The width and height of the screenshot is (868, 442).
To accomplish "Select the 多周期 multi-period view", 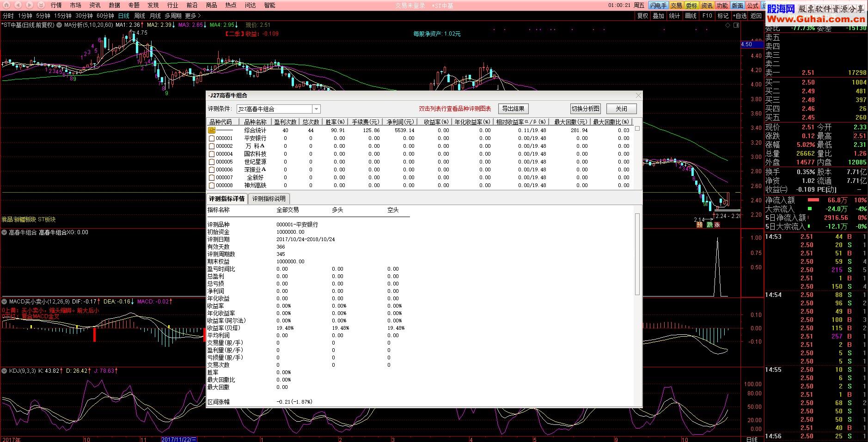I will point(173,16).
